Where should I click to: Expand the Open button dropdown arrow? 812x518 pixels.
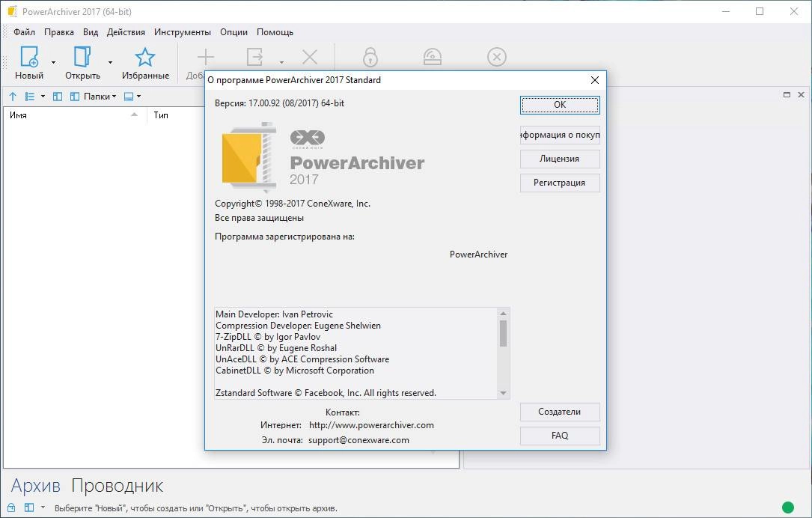(110, 63)
